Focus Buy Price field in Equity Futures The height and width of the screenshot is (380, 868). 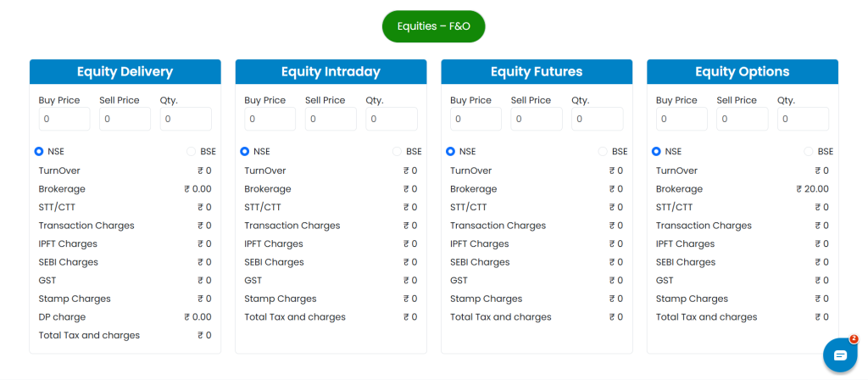476,119
